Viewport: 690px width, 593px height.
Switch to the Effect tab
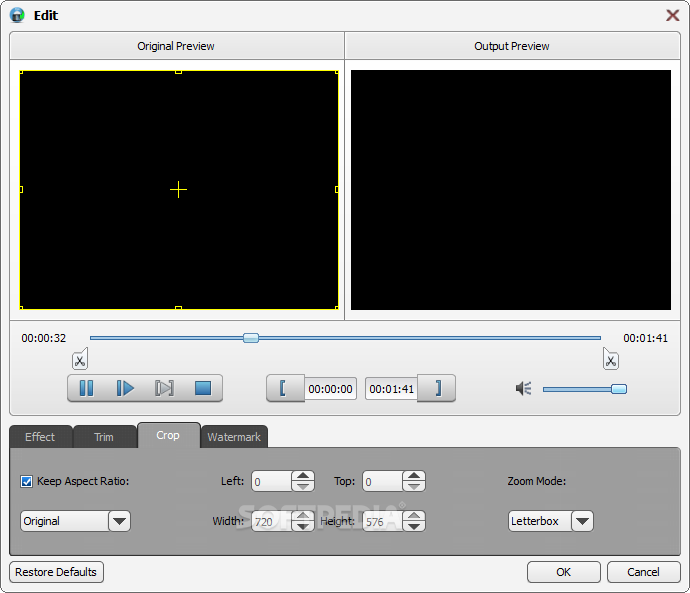coord(40,437)
